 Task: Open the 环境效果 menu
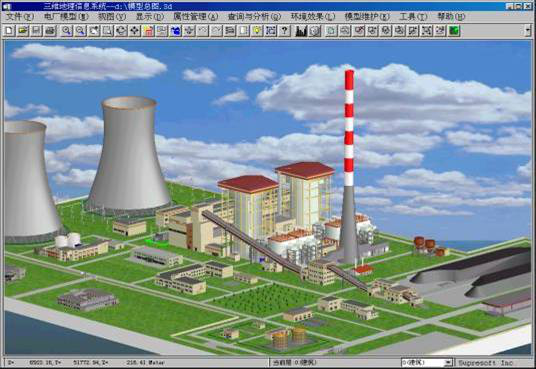click(313, 16)
